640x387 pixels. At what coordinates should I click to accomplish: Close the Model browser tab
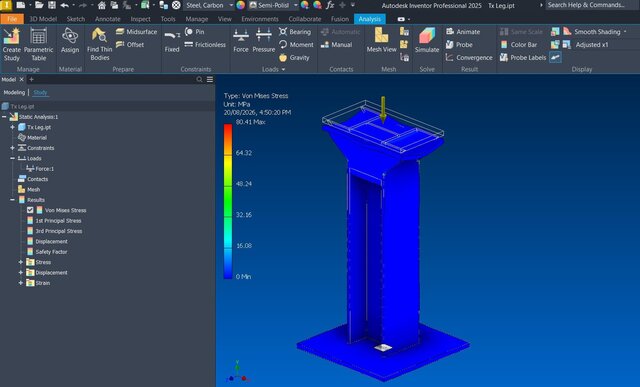coord(22,80)
